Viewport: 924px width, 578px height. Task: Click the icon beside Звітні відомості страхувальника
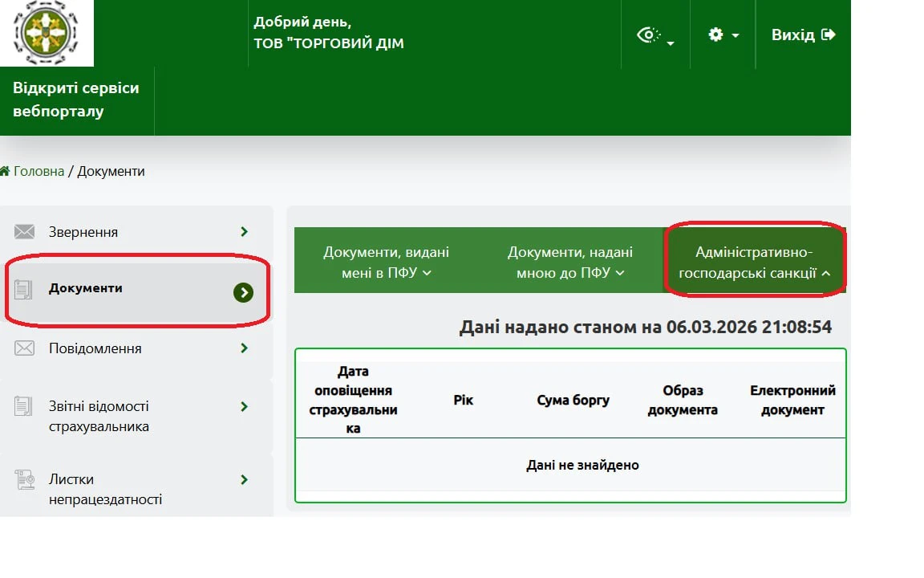pyautogui.click(x=24, y=406)
